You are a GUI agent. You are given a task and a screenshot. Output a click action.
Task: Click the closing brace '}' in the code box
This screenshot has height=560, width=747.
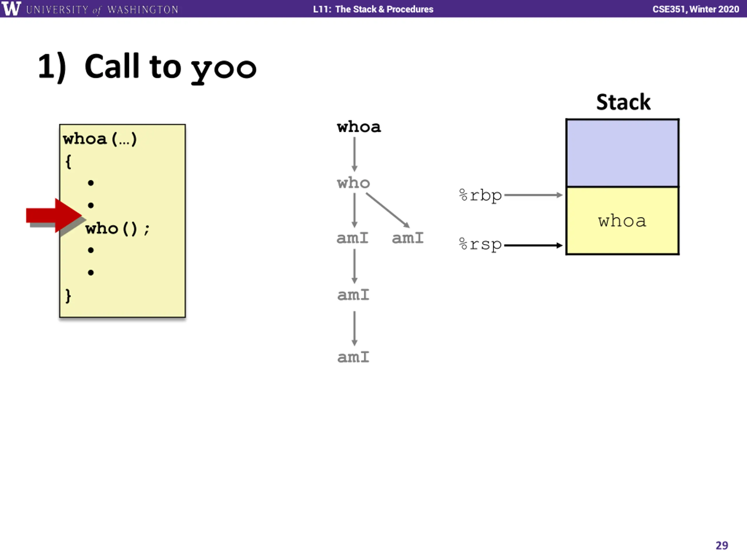click(x=68, y=296)
